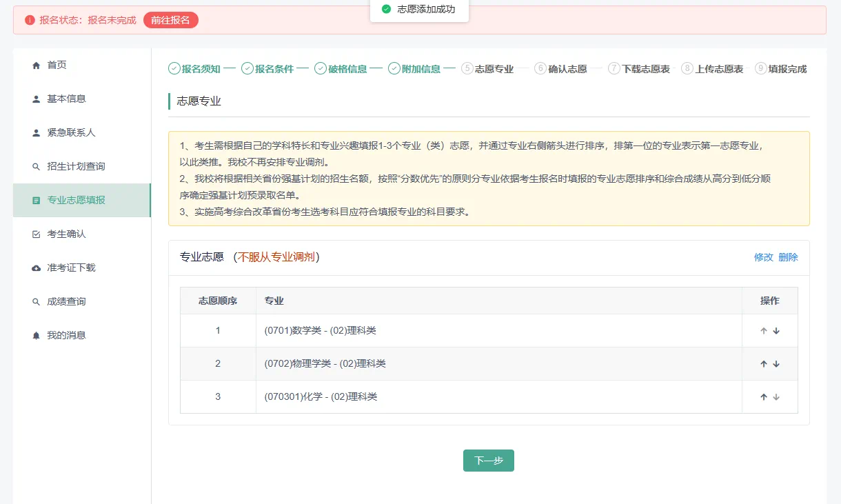
Task: Click the 准考证下载 download icon
Action: (x=35, y=267)
